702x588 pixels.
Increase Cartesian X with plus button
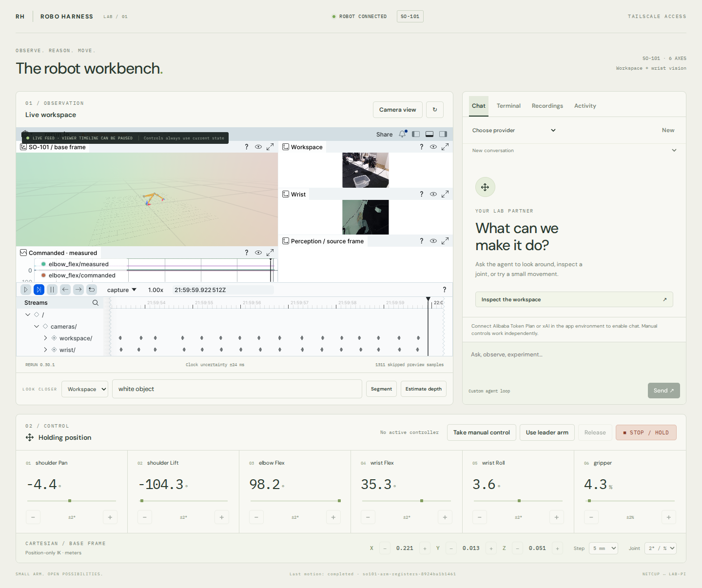(425, 549)
